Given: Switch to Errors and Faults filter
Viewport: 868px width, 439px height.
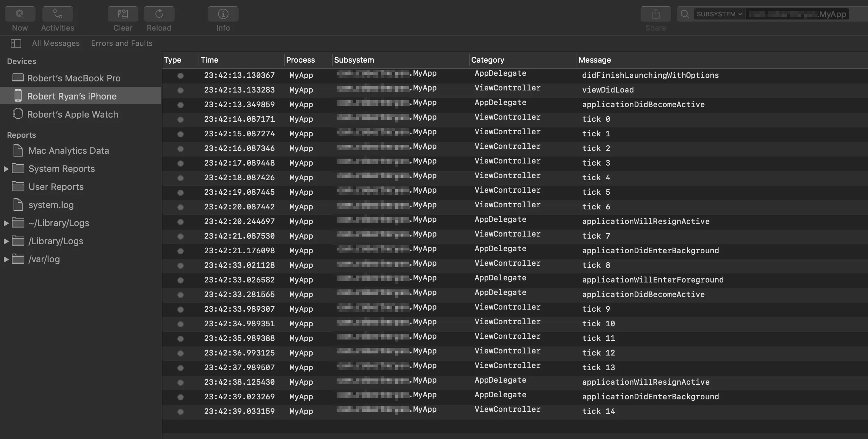Looking at the screenshot, I should click(x=122, y=43).
